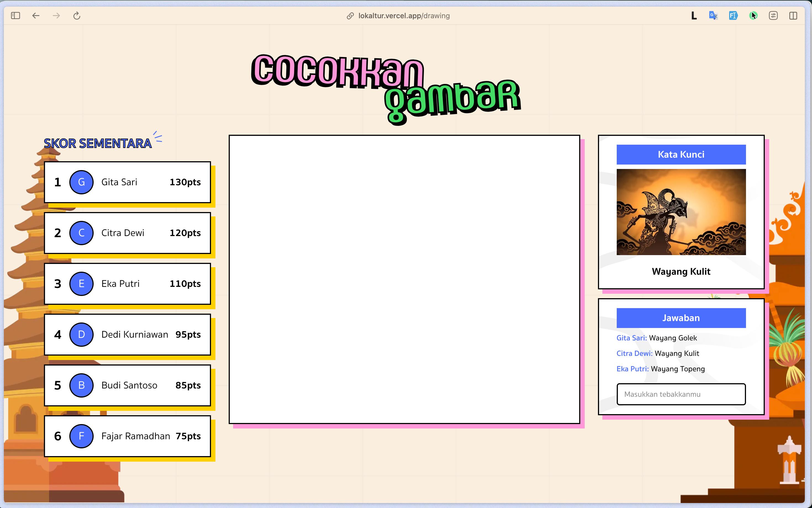The image size is (812, 508).
Task: Select Gita Sari's leaderboard card
Action: pyautogui.click(x=127, y=182)
